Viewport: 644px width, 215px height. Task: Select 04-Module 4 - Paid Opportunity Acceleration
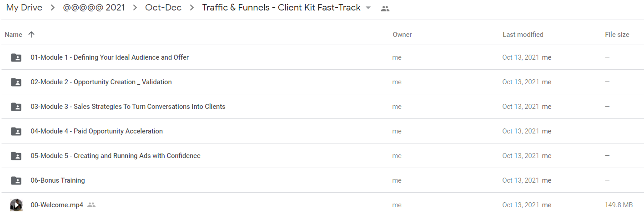pyautogui.click(x=96, y=131)
